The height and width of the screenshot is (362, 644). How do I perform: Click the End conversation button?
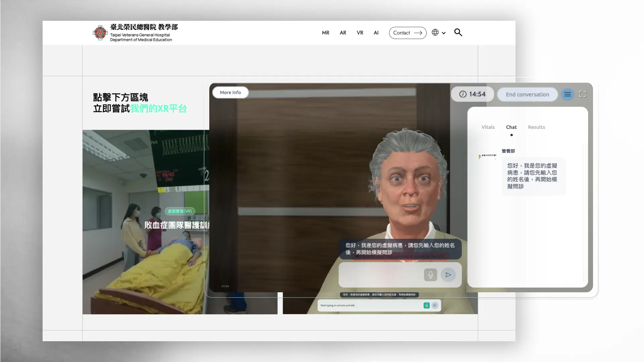(x=527, y=95)
